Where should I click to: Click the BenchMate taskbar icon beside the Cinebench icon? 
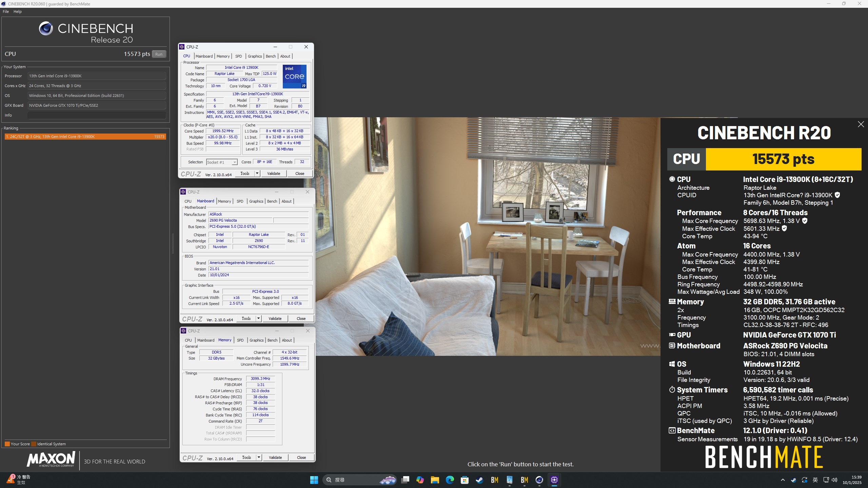(x=525, y=480)
